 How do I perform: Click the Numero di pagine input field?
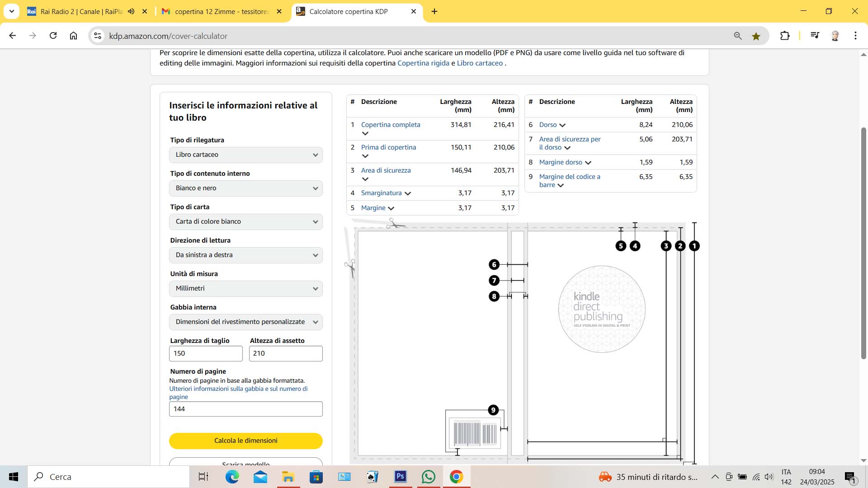coord(246,409)
